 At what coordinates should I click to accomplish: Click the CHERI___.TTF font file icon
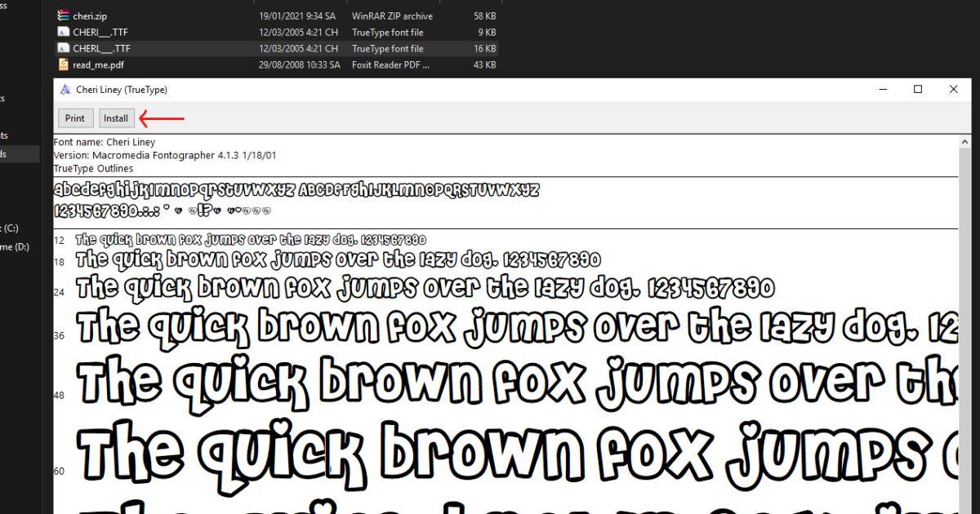click(64, 32)
